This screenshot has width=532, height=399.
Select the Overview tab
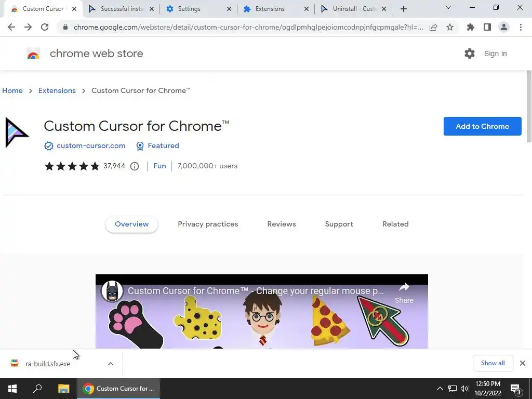tap(131, 224)
